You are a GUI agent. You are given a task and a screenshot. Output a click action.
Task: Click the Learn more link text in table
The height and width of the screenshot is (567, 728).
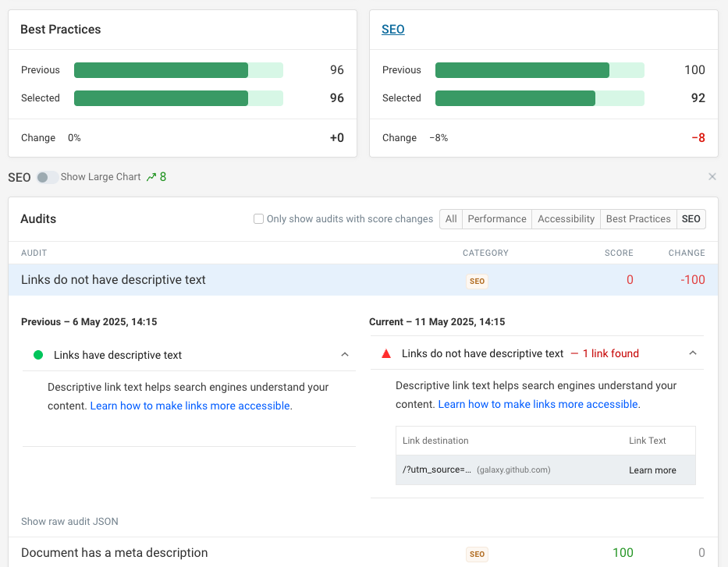click(x=652, y=470)
